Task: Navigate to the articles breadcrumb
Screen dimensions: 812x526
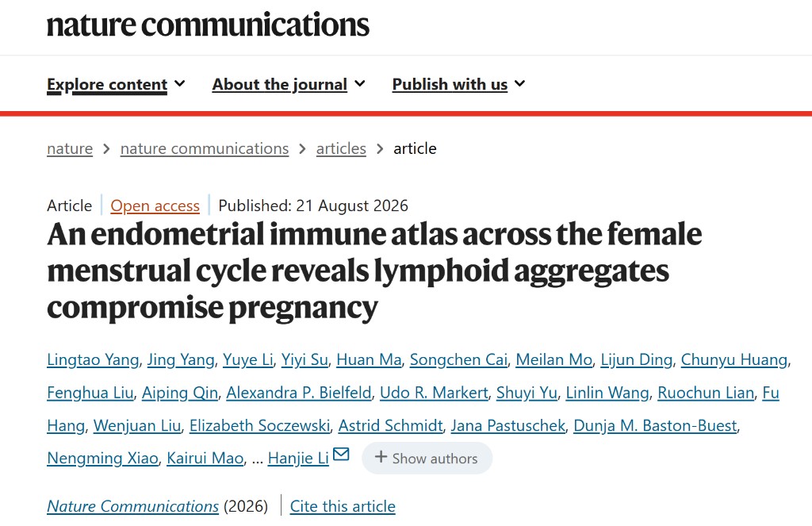Action: click(341, 148)
